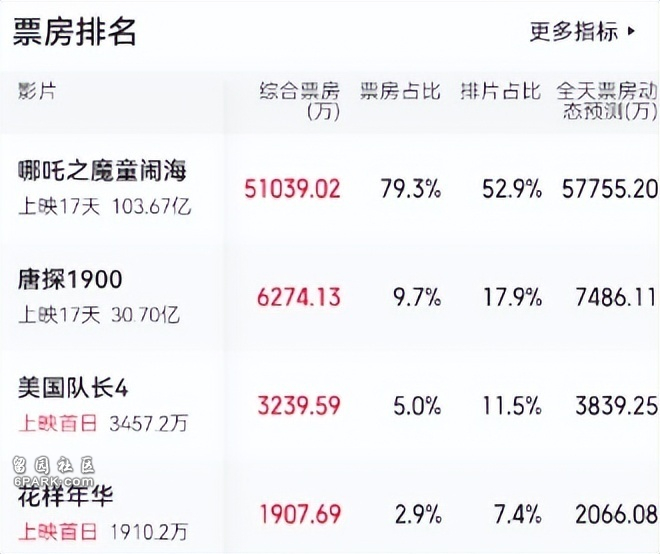The height and width of the screenshot is (554, 660).
Task: Click the 3239.59 box office figure
Action: pyautogui.click(x=299, y=405)
